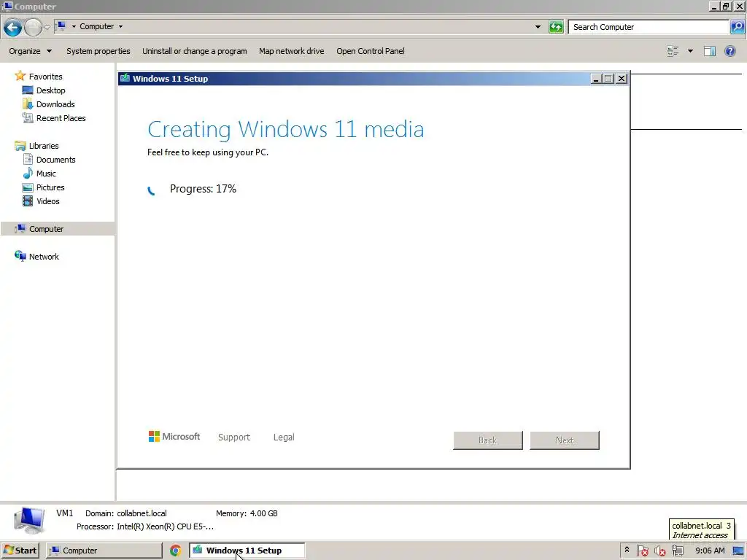Show hidden tray icons arrow
This screenshot has width=747, height=560.
627,550
